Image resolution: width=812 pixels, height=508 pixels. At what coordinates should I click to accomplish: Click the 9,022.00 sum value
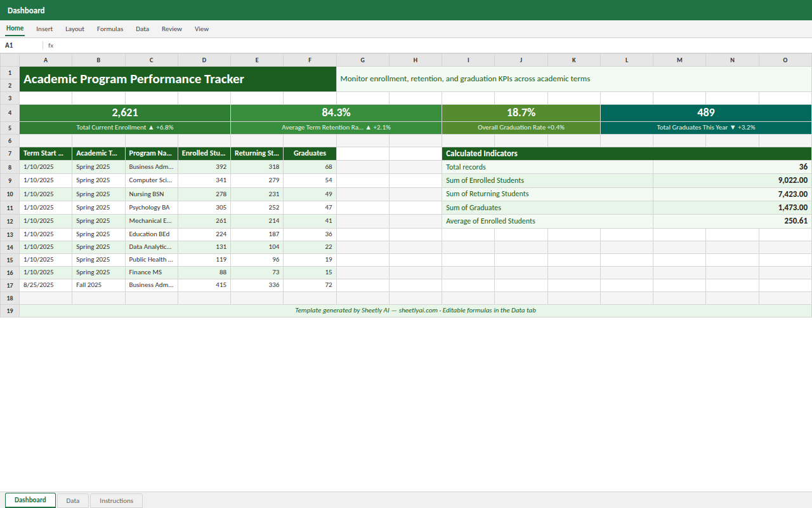pyautogui.click(x=733, y=180)
